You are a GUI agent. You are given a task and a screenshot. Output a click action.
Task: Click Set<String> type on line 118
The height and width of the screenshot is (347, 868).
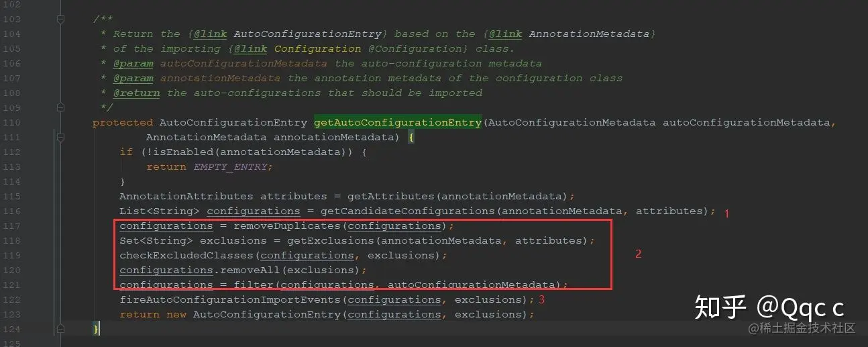pos(156,240)
